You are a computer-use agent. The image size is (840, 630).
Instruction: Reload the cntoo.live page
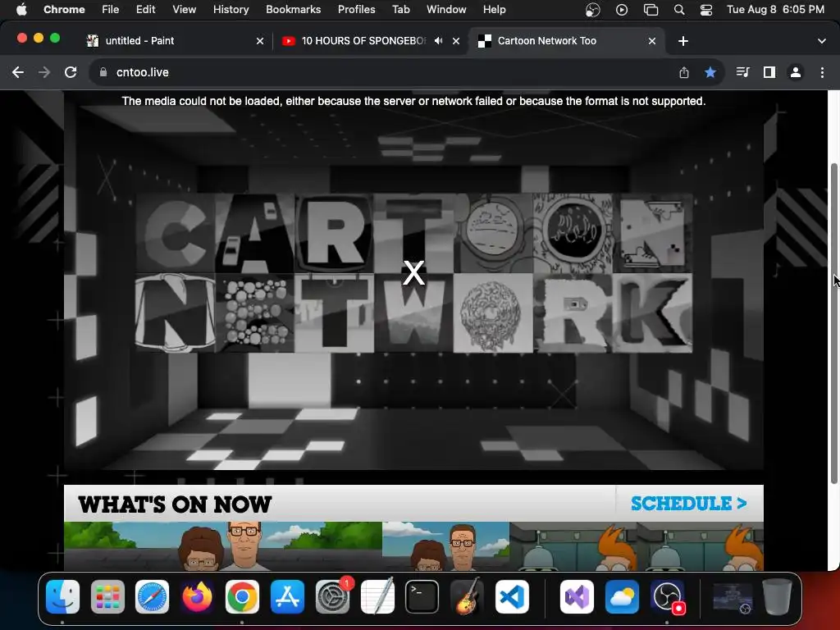71,72
